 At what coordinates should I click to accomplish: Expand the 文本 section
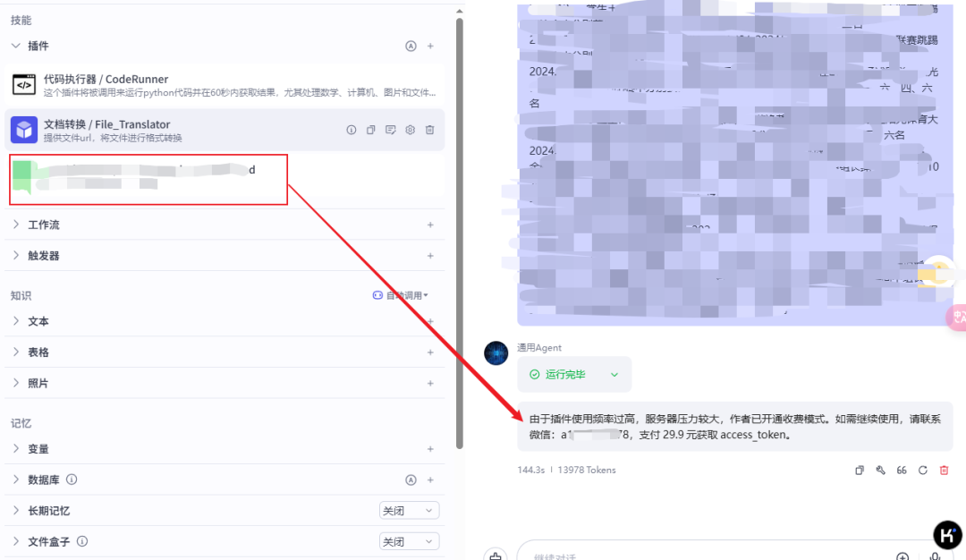click(16, 321)
